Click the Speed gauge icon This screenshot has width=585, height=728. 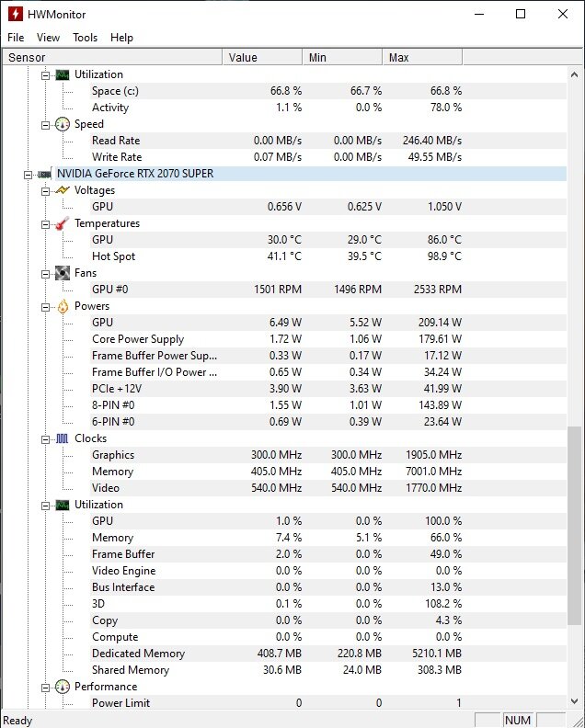pyautogui.click(x=63, y=124)
